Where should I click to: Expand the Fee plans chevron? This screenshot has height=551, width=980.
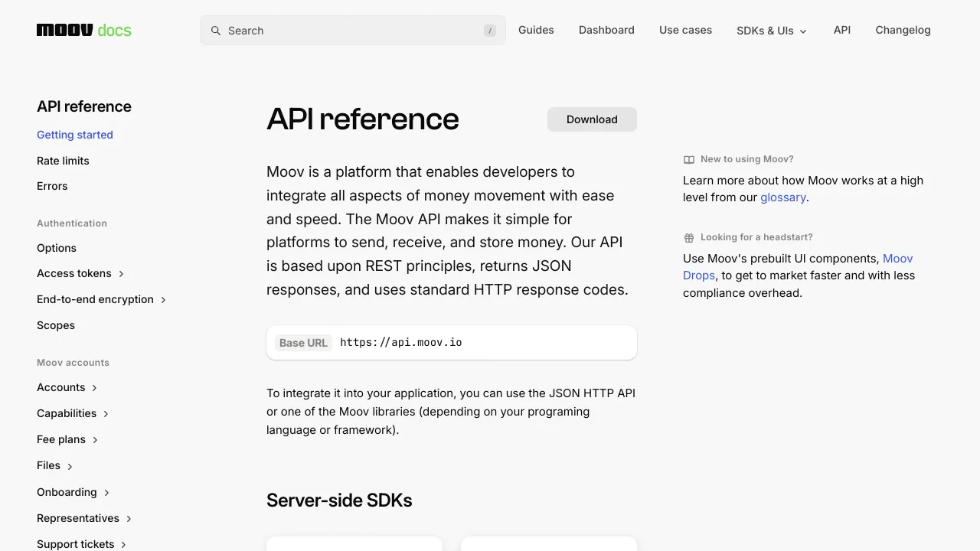pos(96,440)
